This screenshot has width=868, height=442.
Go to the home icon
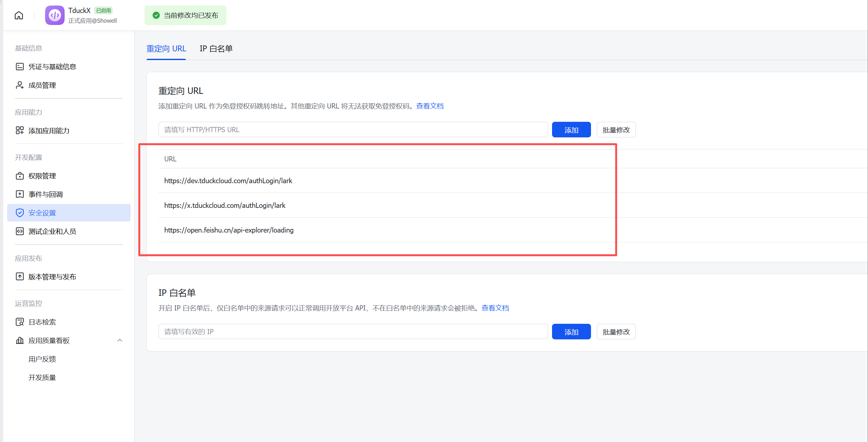19,16
